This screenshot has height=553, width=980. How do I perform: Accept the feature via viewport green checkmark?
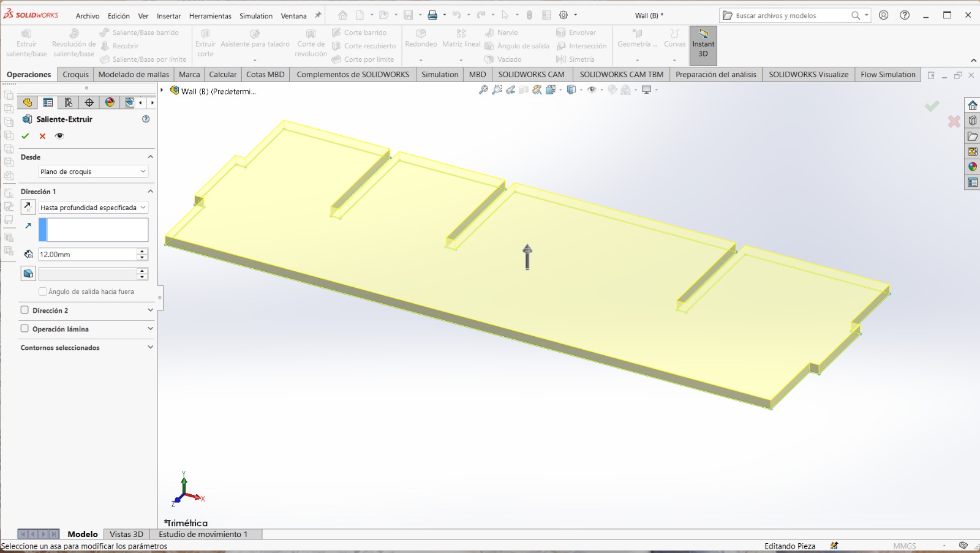tap(932, 106)
